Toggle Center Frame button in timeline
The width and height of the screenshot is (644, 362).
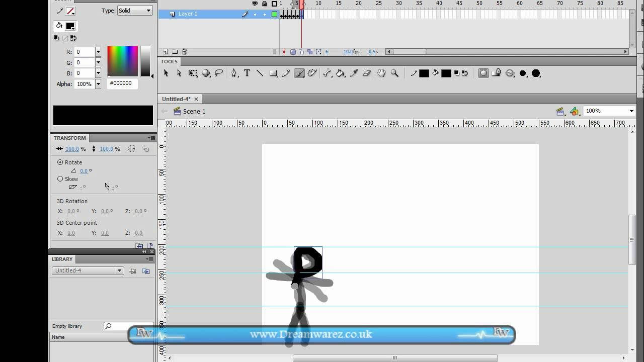click(x=284, y=52)
